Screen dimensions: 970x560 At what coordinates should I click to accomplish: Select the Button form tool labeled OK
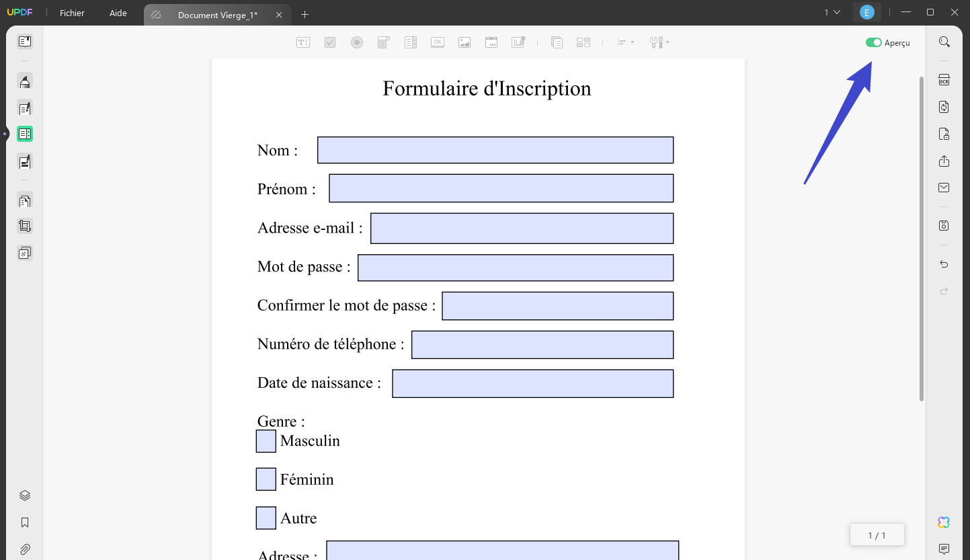pyautogui.click(x=437, y=42)
